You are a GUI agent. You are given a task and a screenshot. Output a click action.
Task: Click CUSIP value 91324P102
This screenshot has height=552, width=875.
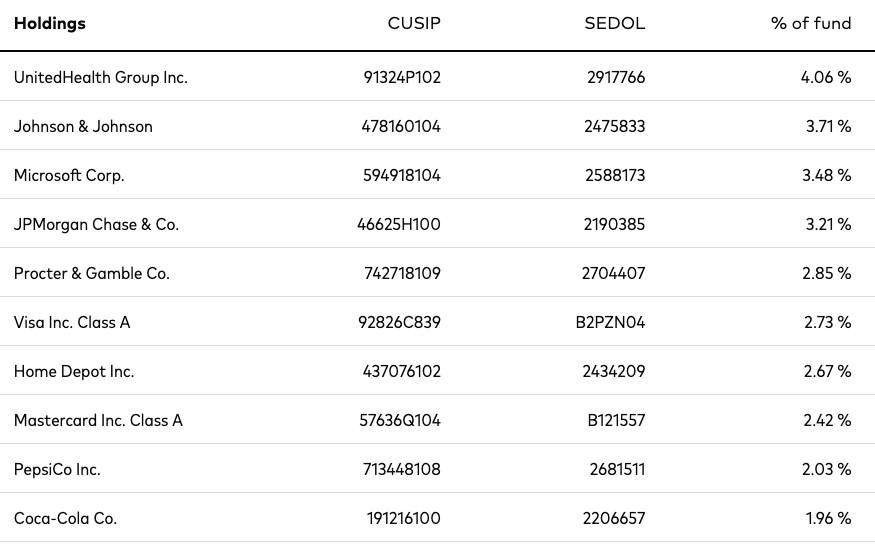[x=402, y=77]
